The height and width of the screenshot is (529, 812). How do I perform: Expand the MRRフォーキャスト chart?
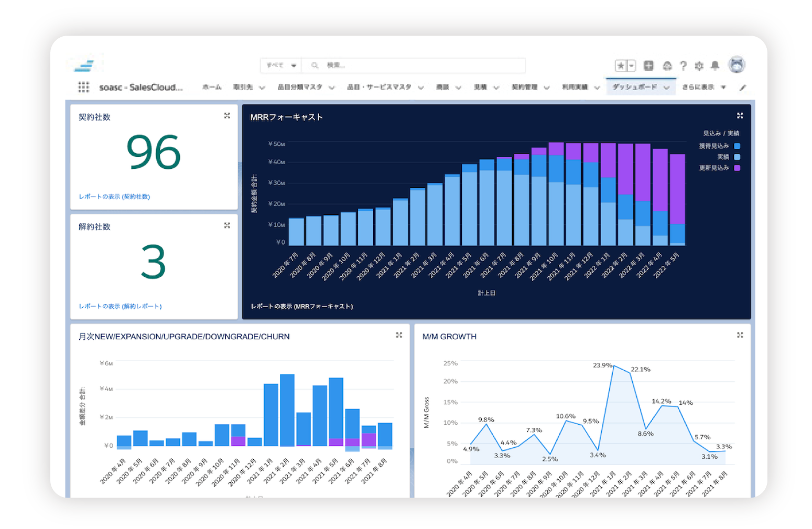pyautogui.click(x=740, y=116)
